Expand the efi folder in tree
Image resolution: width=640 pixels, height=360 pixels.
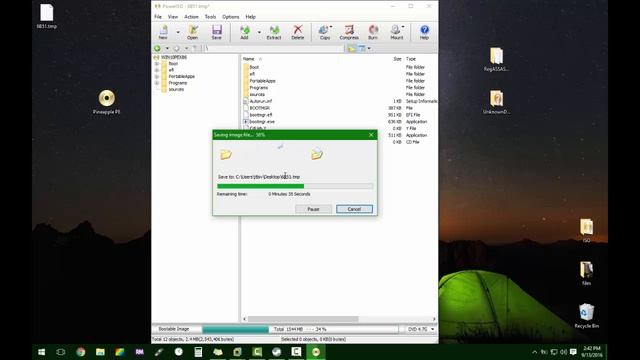pos(157,70)
